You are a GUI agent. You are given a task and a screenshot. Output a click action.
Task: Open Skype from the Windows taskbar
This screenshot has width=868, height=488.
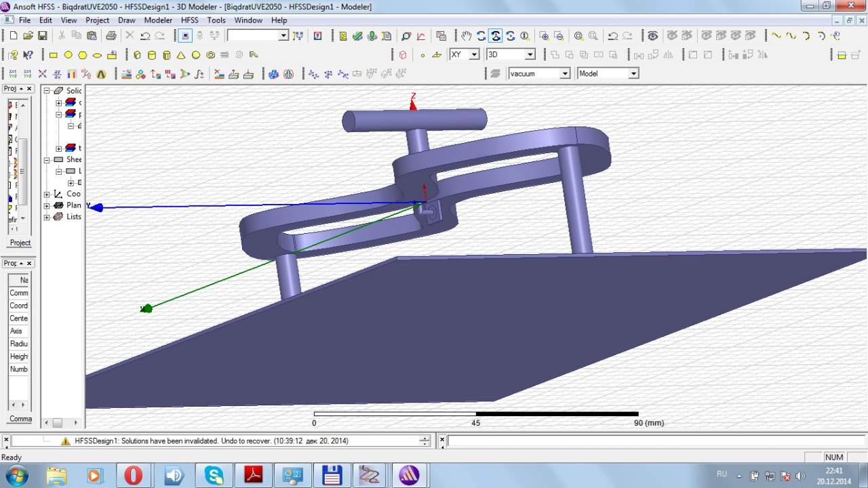pos(214,475)
